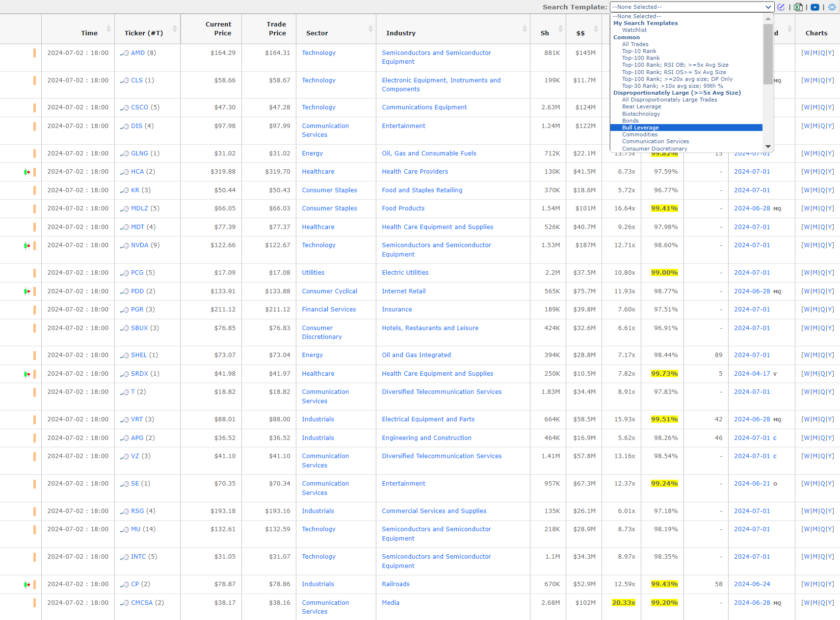Select All Trades template option
Viewport: 840px width, 620px height.
pos(686,44)
